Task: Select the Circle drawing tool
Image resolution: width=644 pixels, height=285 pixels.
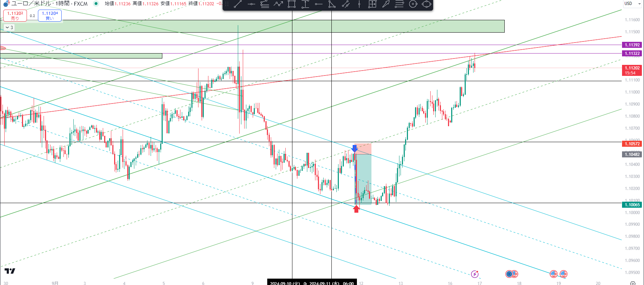Action: point(413,4)
